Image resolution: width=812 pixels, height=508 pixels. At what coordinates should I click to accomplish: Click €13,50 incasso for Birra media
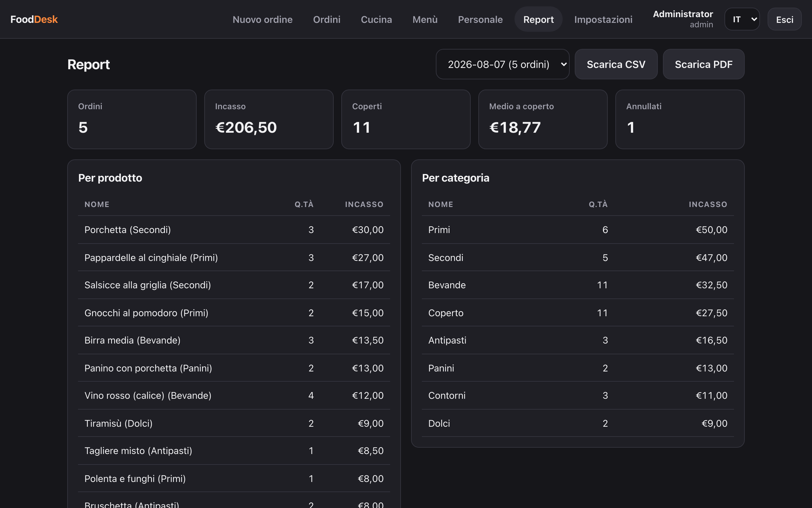(367, 340)
